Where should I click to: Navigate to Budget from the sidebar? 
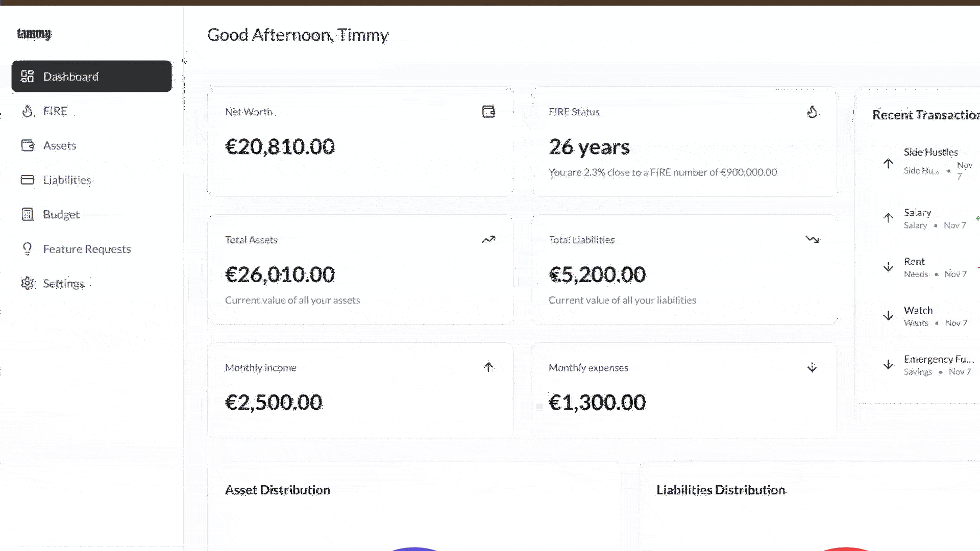tap(61, 214)
